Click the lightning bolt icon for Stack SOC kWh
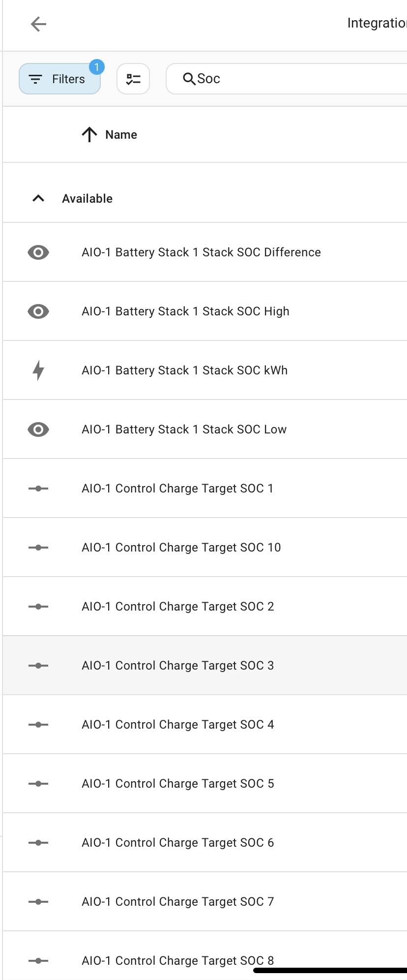 coord(38,370)
